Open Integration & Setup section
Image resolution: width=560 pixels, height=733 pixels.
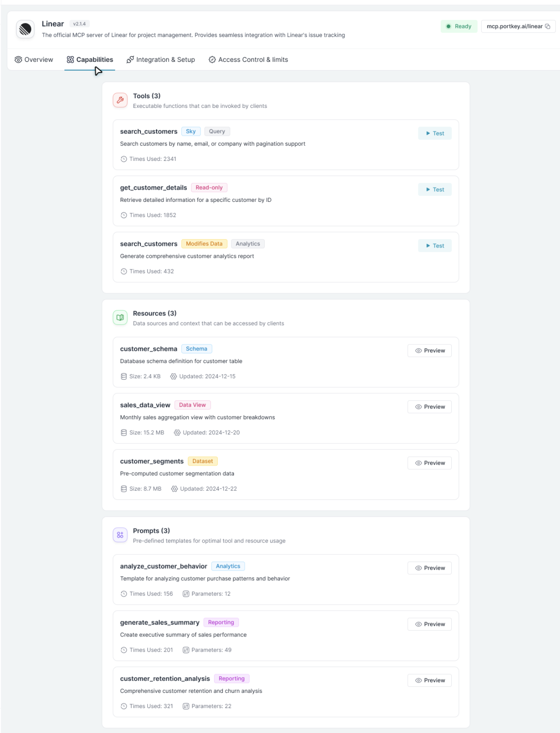click(x=160, y=60)
